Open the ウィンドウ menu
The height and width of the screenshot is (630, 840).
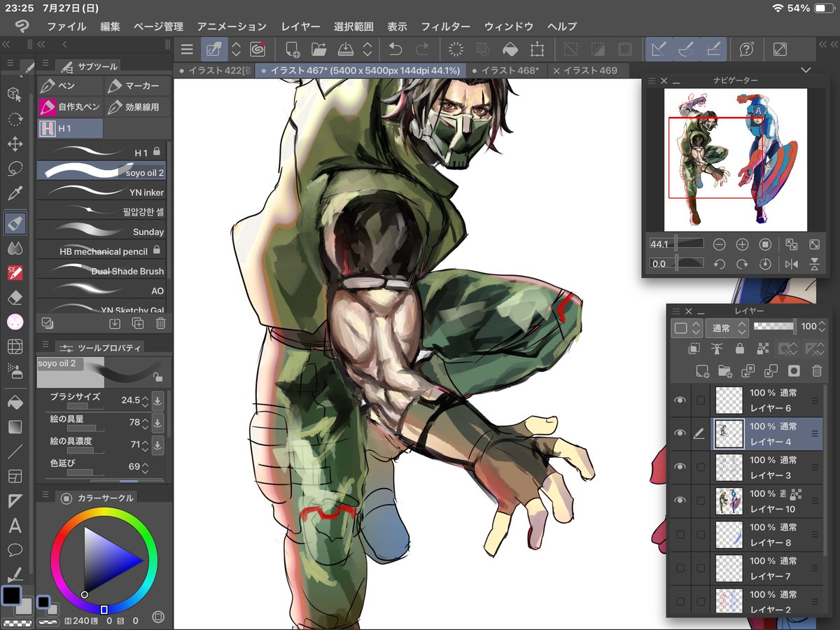(509, 27)
